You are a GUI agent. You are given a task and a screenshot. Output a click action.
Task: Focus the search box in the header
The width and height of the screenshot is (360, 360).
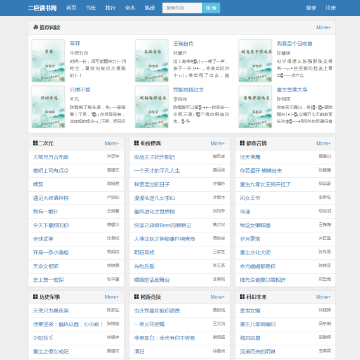pyautogui.click(x=182, y=8)
